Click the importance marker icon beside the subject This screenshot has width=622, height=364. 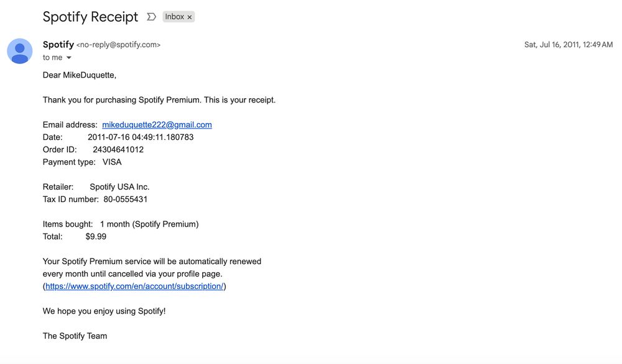151,17
